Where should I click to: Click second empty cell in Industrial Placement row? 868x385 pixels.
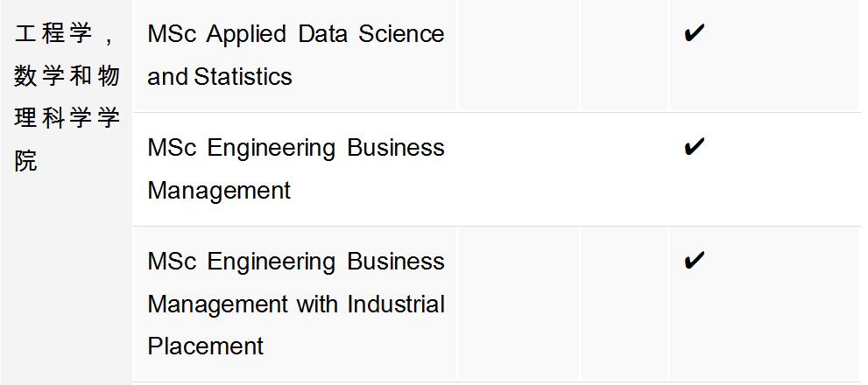[x=624, y=303]
